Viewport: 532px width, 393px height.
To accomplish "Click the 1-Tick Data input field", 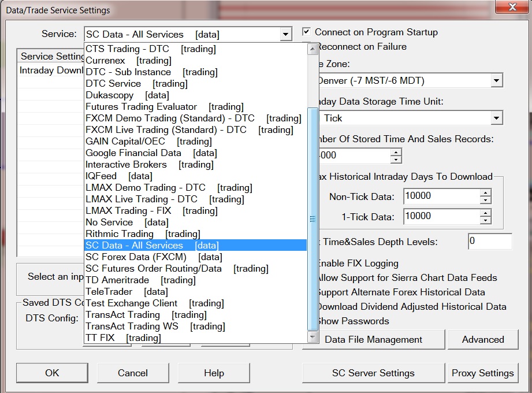I will point(442,217).
